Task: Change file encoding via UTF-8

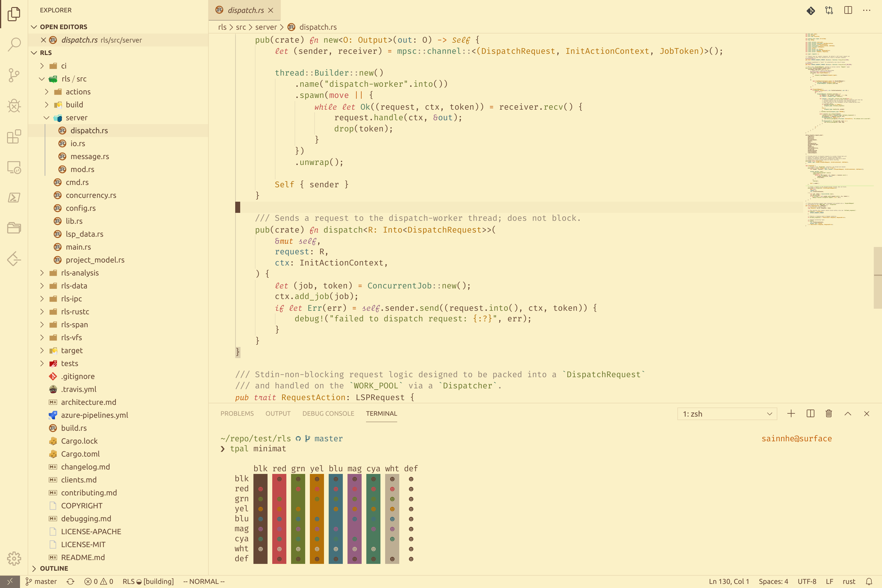Action: click(x=807, y=581)
